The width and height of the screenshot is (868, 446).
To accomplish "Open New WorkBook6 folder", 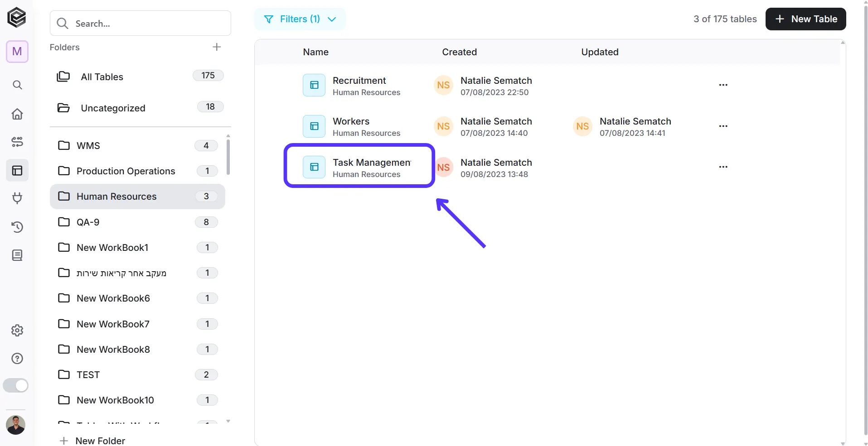I will (137, 298).
